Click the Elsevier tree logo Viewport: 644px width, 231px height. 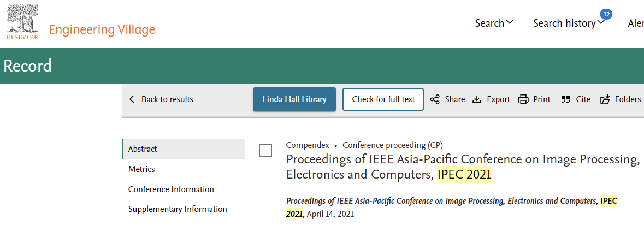coord(22,22)
